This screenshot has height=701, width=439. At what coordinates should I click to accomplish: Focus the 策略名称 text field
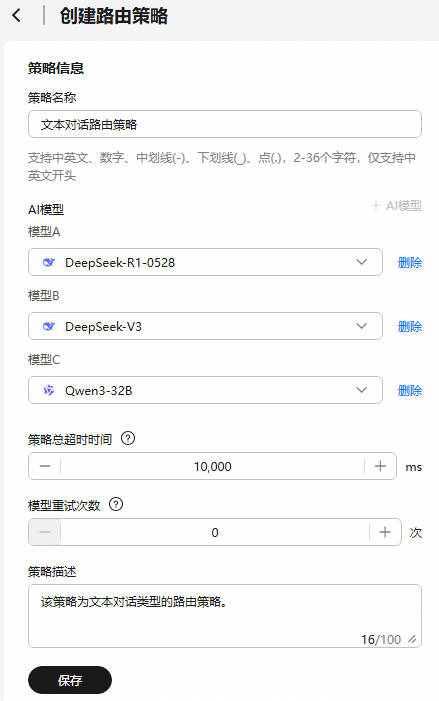tap(225, 124)
